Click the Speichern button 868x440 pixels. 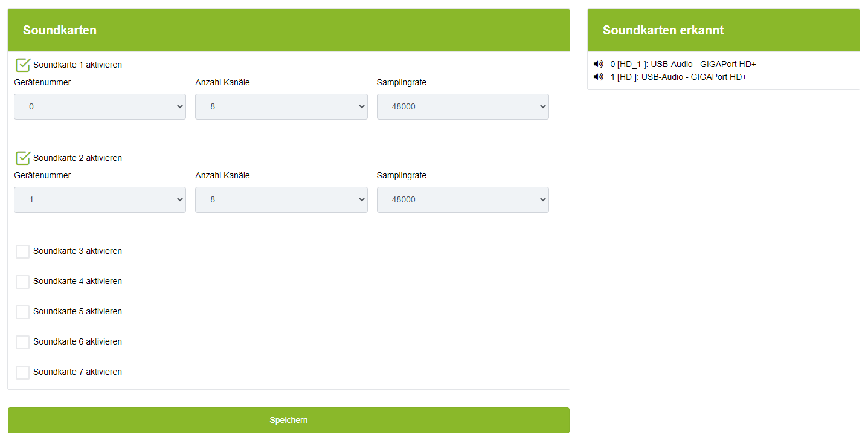[288, 420]
